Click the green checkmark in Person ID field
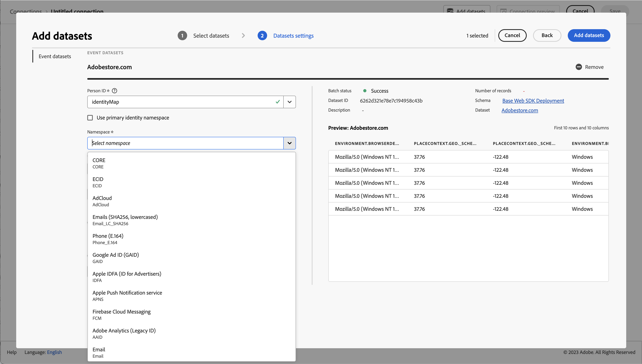This screenshot has height=364, width=642. pos(277,102)
